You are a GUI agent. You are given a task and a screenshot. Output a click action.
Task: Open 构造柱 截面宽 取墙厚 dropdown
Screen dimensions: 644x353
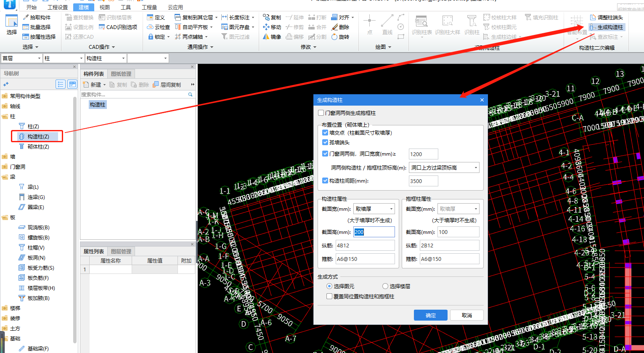point(374,209)
